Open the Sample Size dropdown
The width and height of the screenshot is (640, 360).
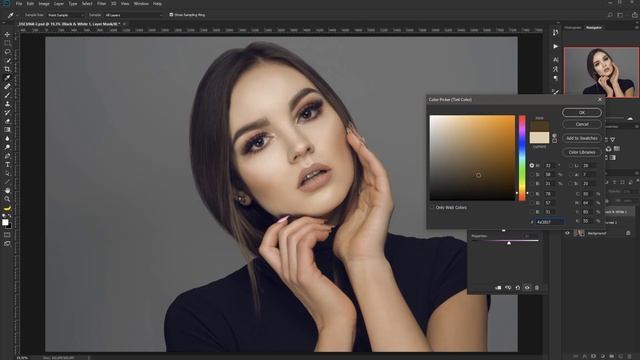(x=66, y=15)
